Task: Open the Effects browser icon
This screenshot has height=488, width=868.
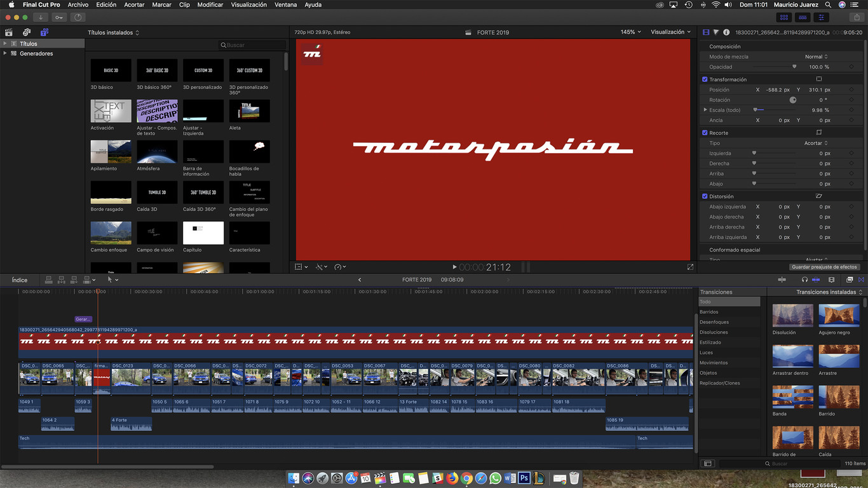Action: [x=850, y=280]
